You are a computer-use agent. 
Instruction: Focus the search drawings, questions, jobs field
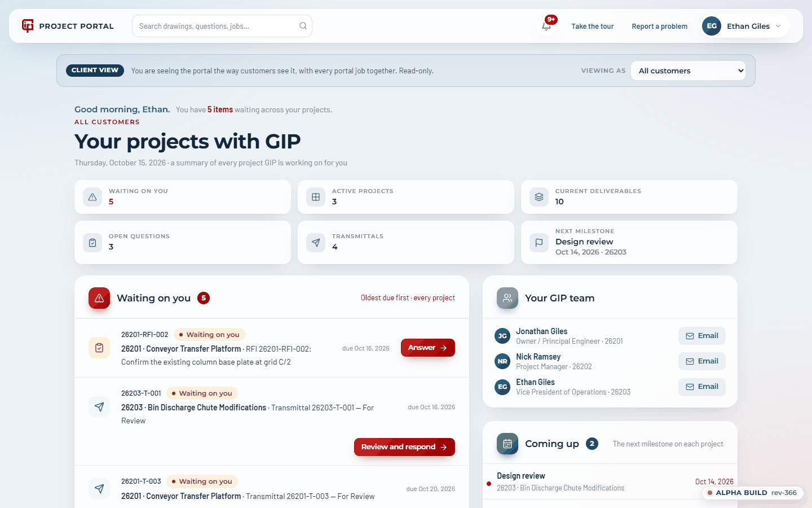pyautogui.click(x=222, y=26)
